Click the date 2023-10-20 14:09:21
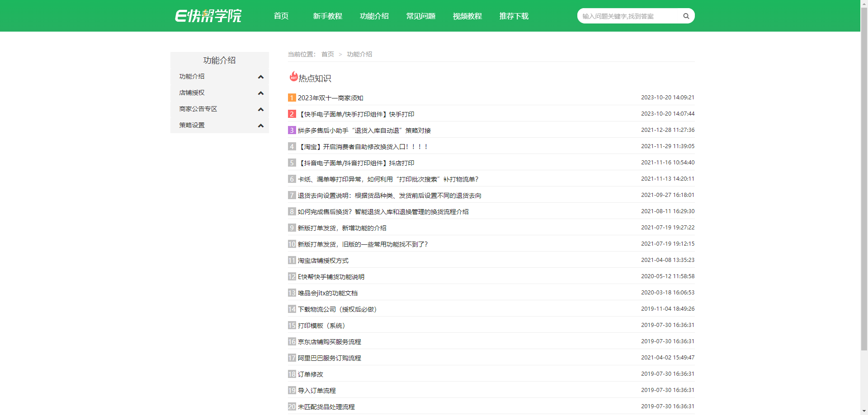 [668, 98]
